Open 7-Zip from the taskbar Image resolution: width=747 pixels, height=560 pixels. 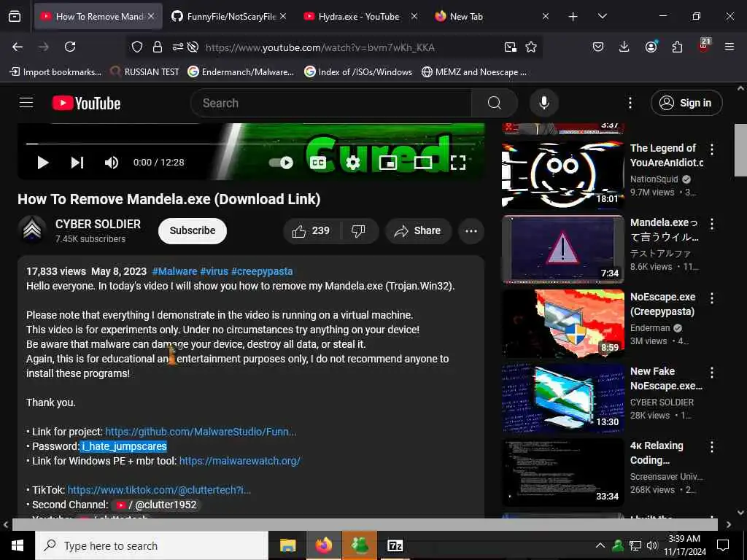395,545
